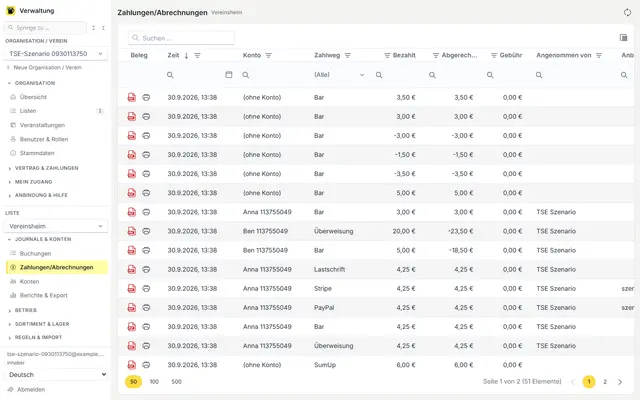The height and width of the screenshot is (400, 640).
Task: Print receipt for -18,50 € Ben Bar row
Action: pyautogui.click(x=146, y=250)
